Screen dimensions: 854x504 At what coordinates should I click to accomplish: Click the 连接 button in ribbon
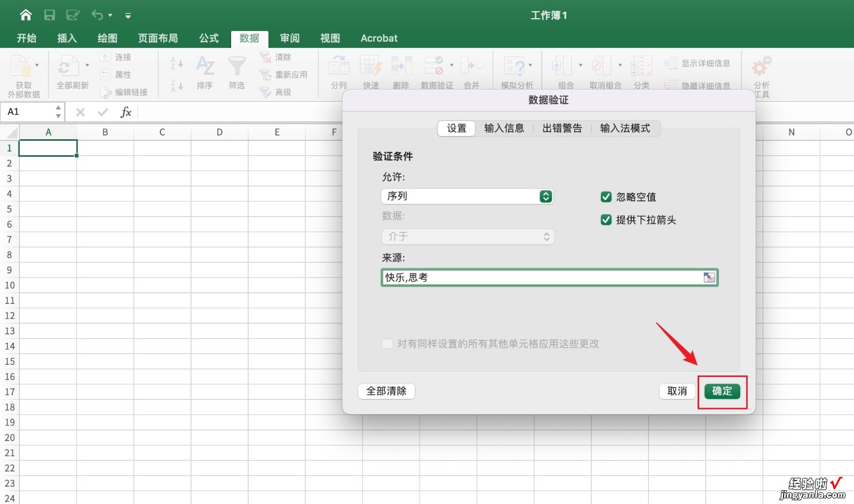point(116,57)
